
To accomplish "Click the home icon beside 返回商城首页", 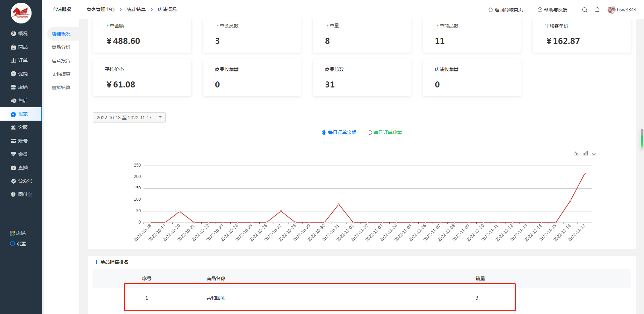I will (x=491, y=10).
